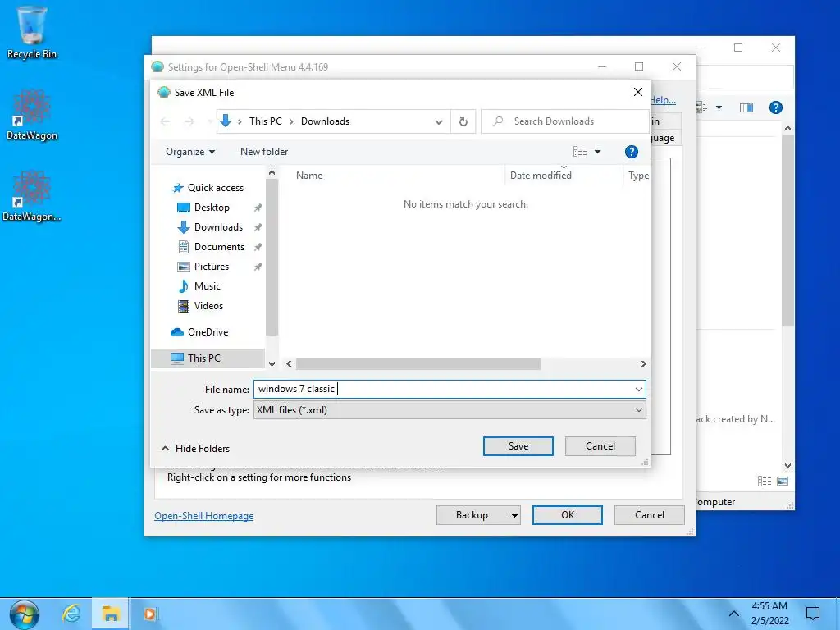
Task: Change view layout icon in Save dialog
Action: tap(580, 152)
